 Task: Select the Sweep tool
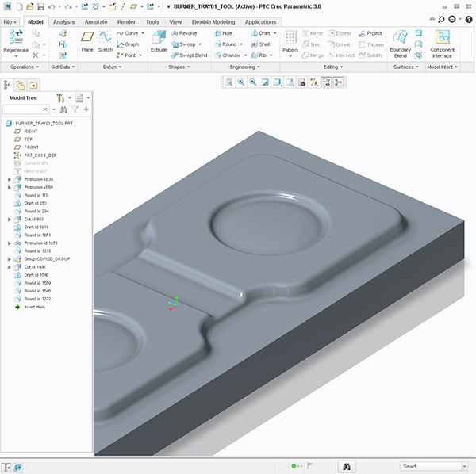tap(183, 44)
